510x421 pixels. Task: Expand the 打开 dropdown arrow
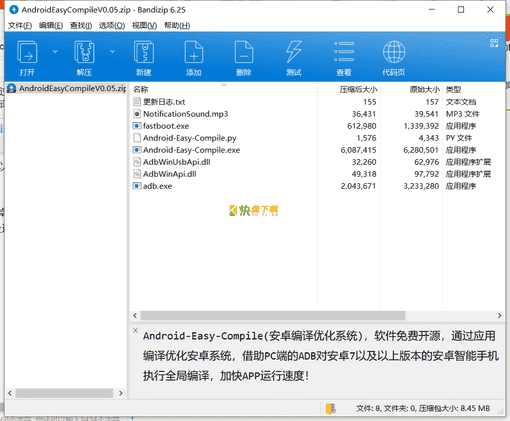[x=55, y=52]
